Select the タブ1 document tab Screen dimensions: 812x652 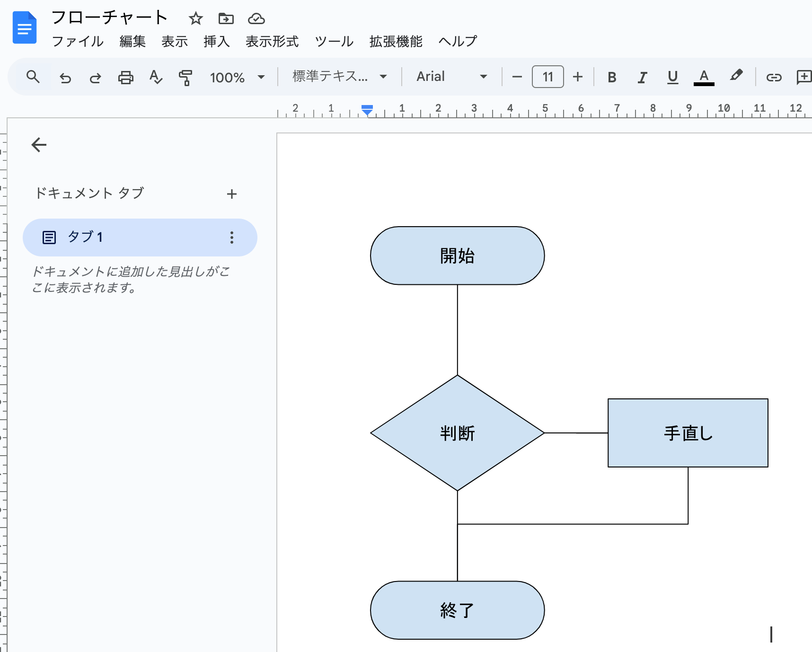tap(87, 237)
